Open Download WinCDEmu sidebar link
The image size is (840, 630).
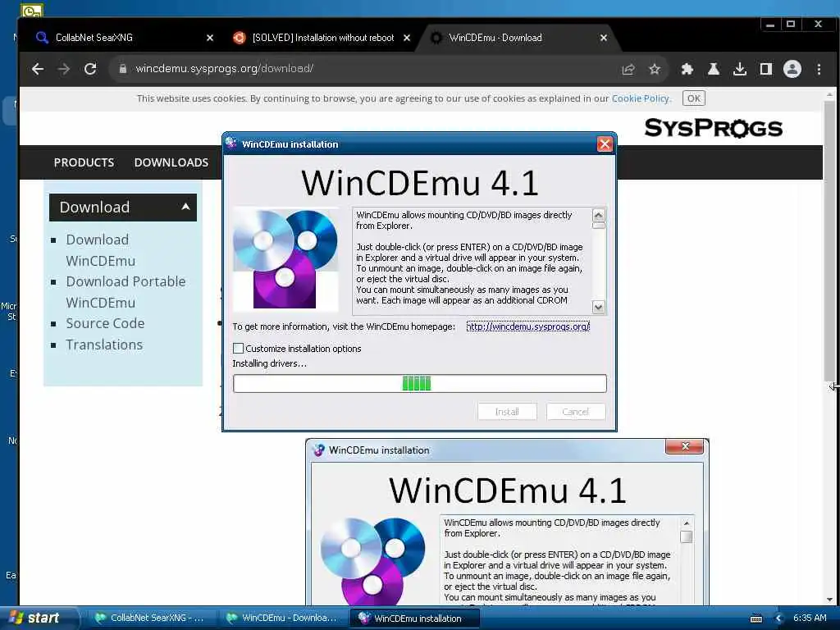(x=100, y=250)
